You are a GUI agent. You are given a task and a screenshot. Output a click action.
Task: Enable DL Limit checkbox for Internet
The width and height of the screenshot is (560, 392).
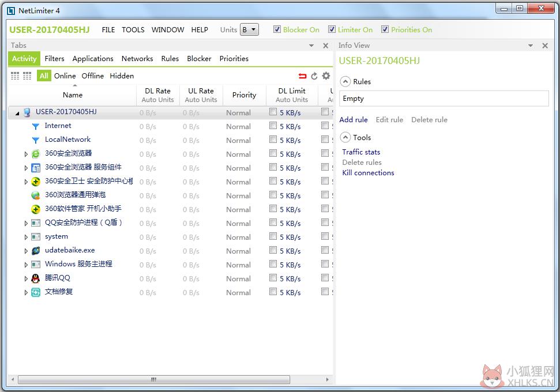click(x=273, y=126)
